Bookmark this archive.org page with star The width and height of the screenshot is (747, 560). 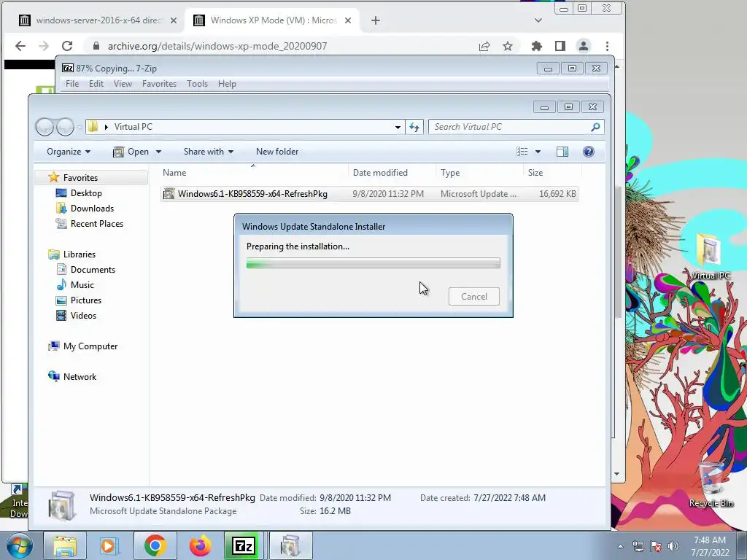[508, 46]
